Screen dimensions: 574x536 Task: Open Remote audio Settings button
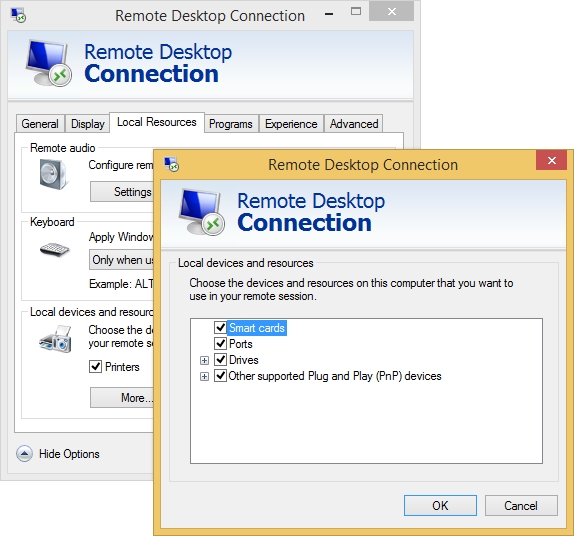122,192
